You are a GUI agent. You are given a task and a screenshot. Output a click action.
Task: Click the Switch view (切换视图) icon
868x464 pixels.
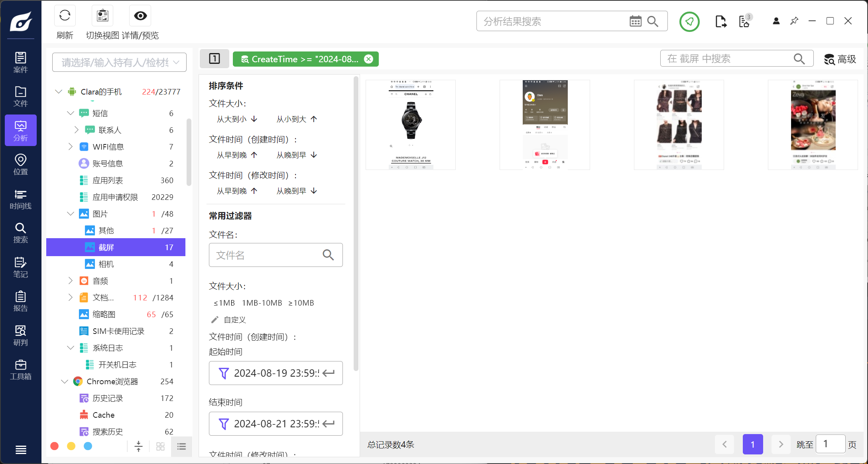pyautogui.click(x=102, y=16)
